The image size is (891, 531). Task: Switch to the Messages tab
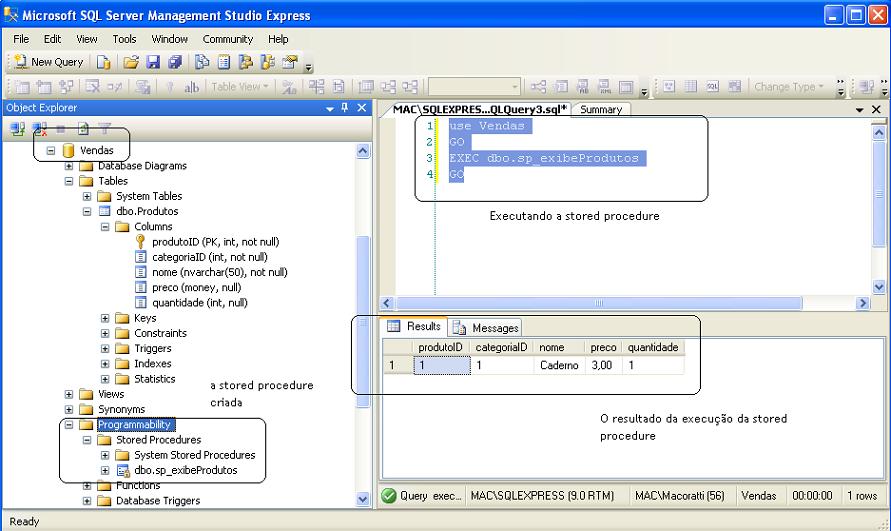(486, 327)
